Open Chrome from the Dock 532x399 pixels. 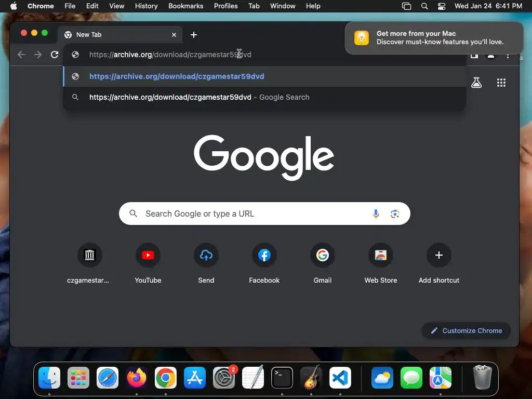coord(166,378)
